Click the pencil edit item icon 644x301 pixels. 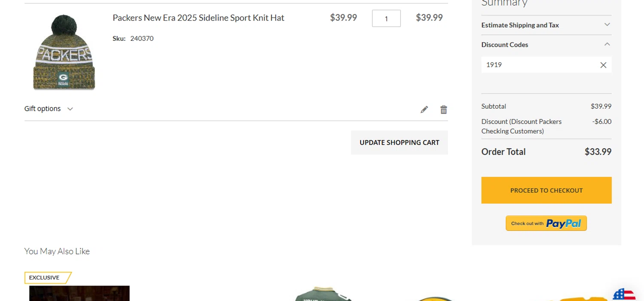[x=424, y=109]
